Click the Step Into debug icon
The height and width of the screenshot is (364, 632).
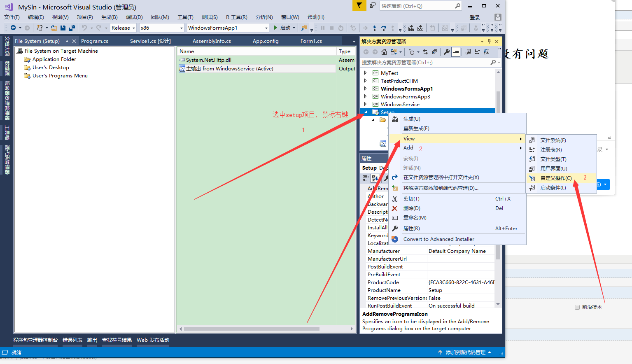pos(374,28)
